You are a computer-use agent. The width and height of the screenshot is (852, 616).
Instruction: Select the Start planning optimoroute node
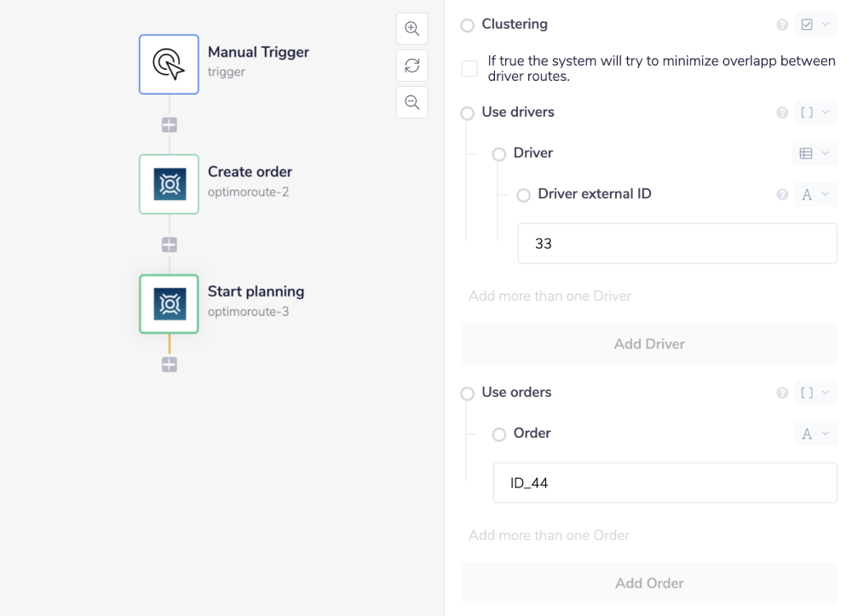pos(169,303)
